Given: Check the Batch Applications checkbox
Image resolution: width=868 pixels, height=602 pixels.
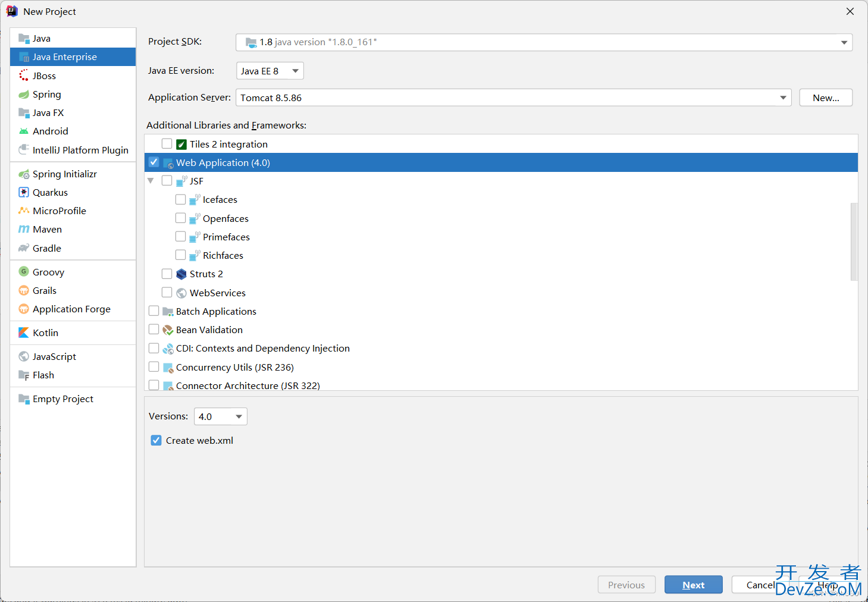Looking at the screenshot, I should click(154, 311).
